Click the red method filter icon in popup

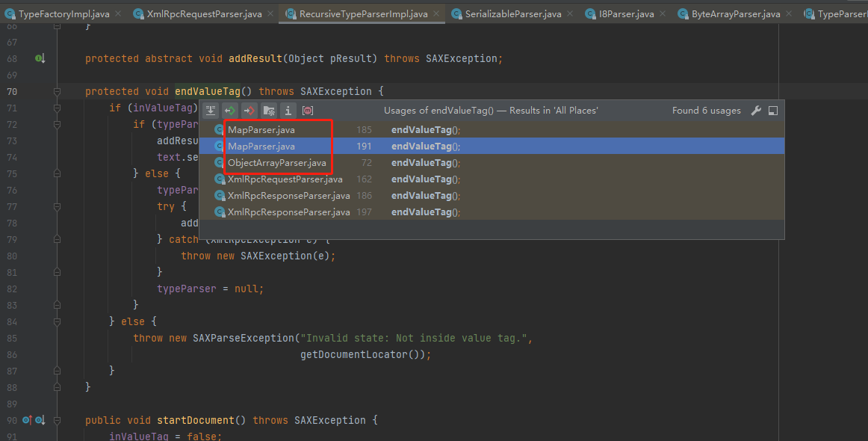[x=308, y=111]
